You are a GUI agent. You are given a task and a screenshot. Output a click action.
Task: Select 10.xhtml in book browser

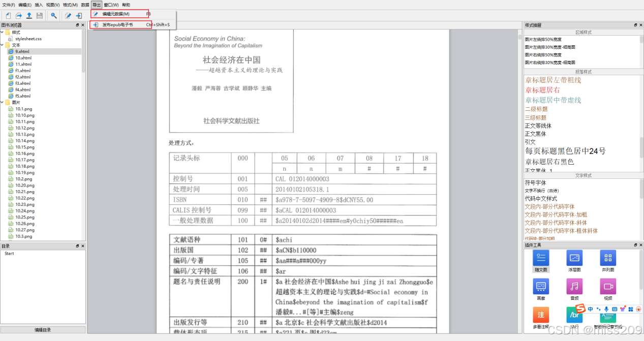pos(23,58)
